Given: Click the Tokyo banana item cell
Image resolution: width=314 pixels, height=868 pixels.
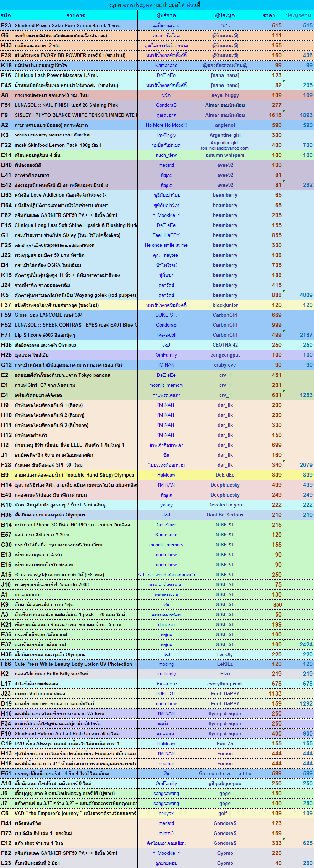Looking at the screenshot, I should point(75,375).
